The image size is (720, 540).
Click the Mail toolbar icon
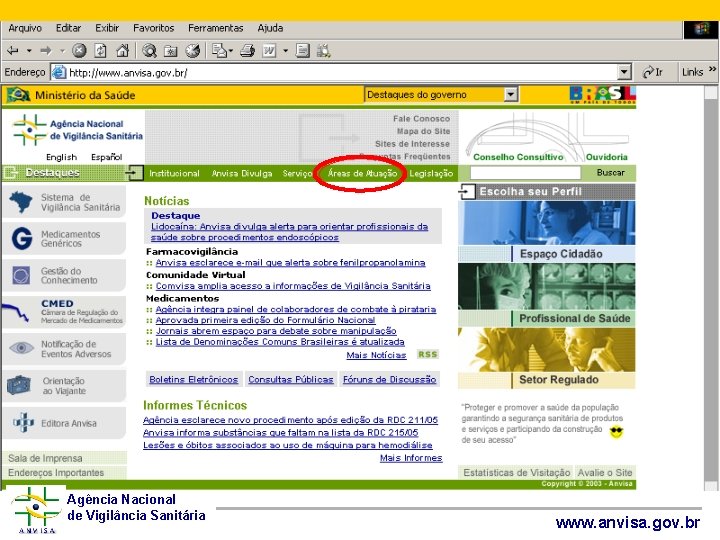[220, 51]
